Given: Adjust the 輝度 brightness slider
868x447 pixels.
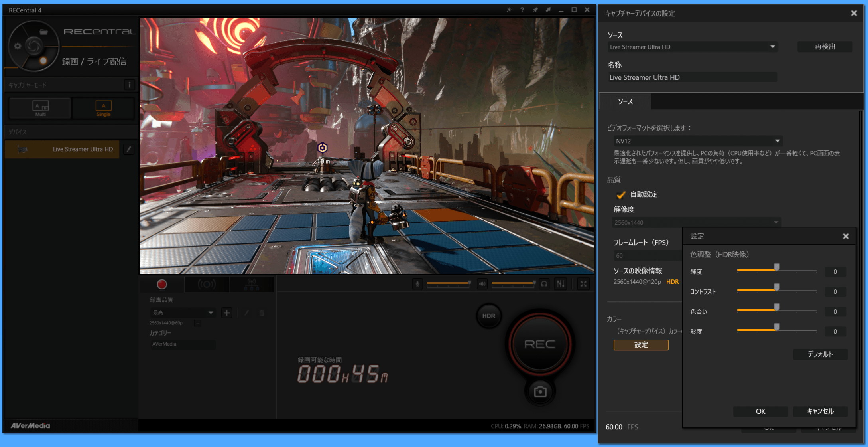Looking at the screenshot, I should point(776,270).
